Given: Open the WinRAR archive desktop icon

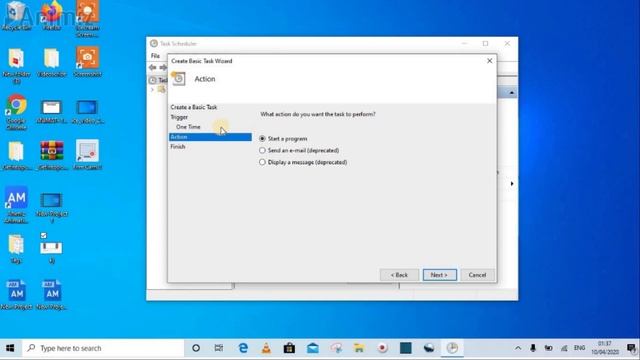Looking at the screenshot, I should [52, 156].
